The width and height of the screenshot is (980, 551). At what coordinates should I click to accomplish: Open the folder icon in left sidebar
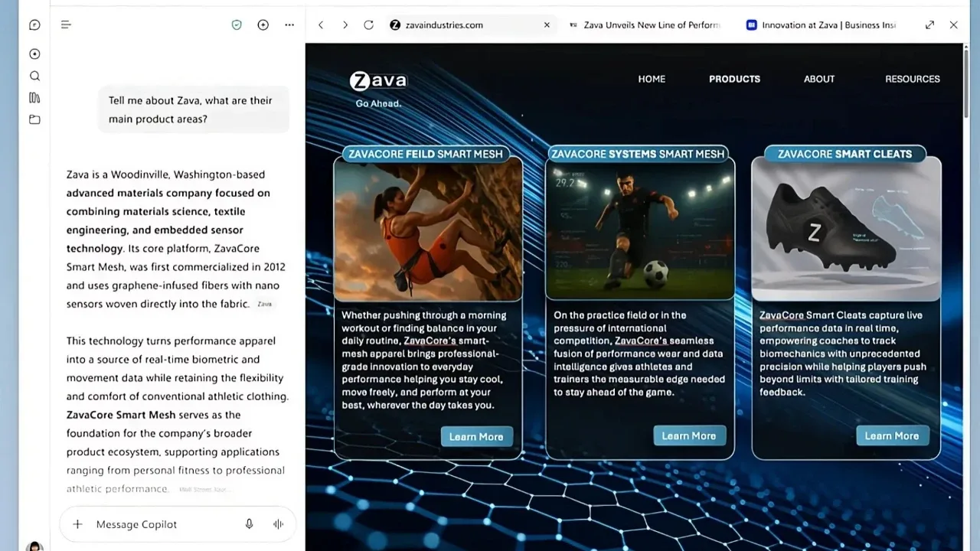34,119
